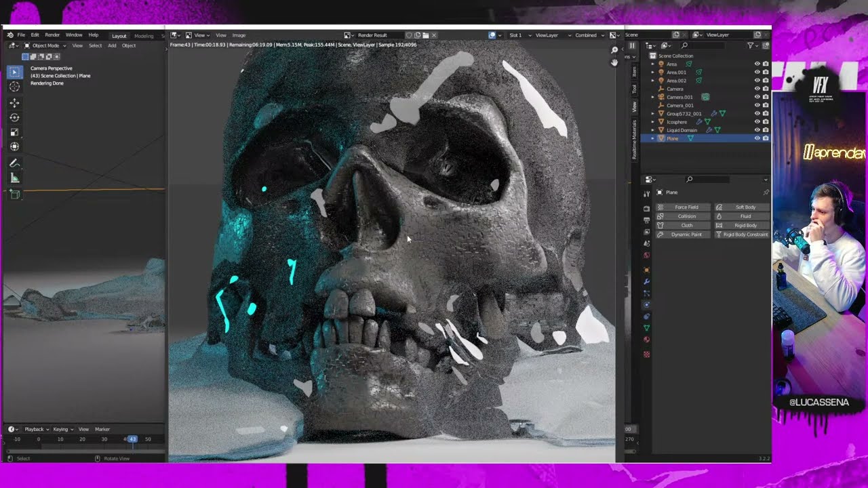Hide the Area light in viewport
Image resolution: width=868 pixels, height=488 pixels.
pyautogui.click(x=757, y=64)
